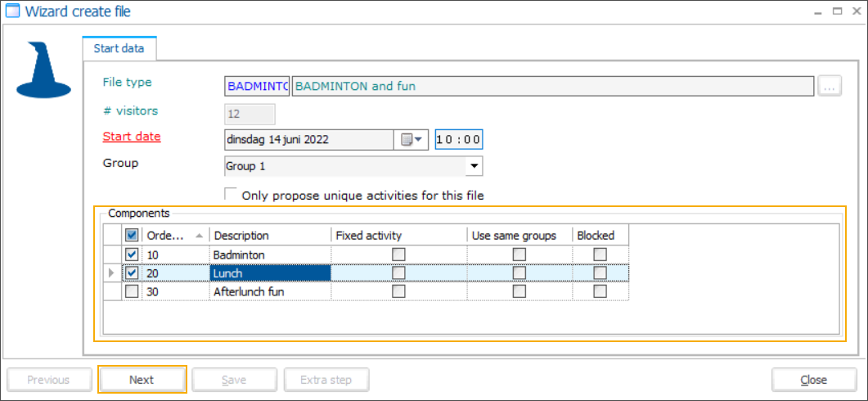This screenshot has height=401, width=868.
Task: Expand the Group dropdown
Action: coord(474,166)
